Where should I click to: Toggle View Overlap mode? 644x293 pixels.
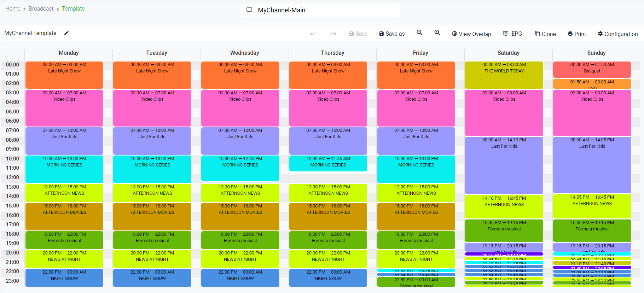click(x=471, y=34)
